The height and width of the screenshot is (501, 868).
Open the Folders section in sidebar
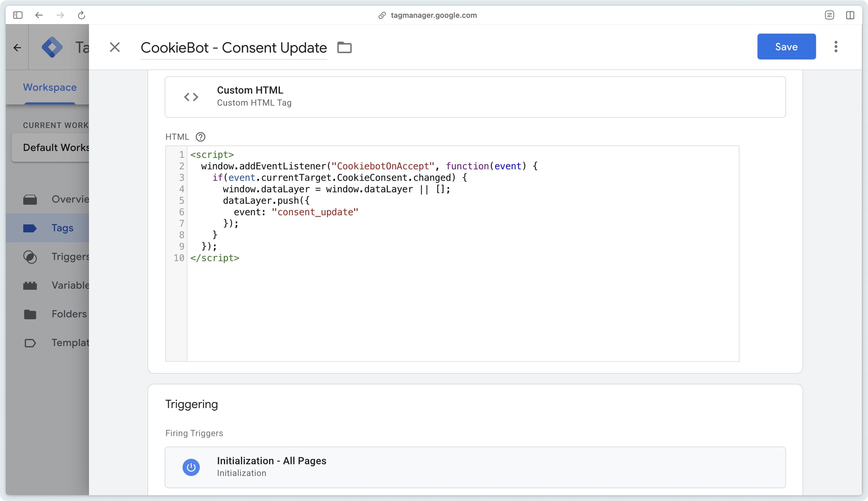coord(47,314)
